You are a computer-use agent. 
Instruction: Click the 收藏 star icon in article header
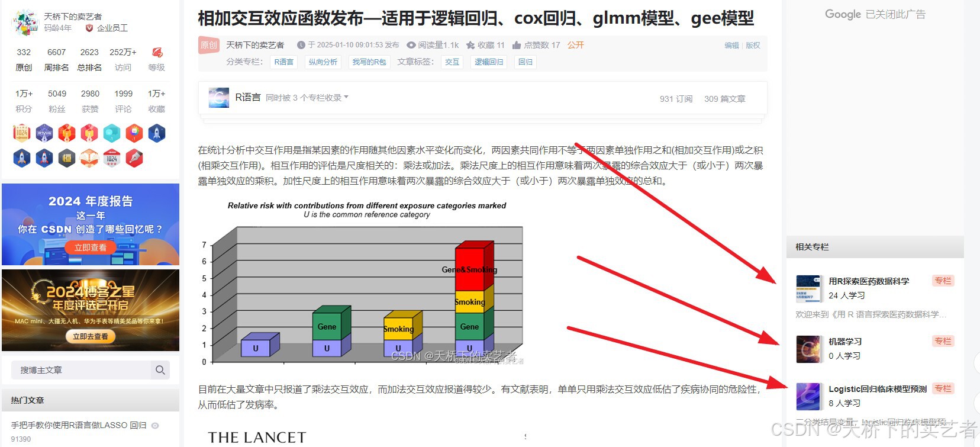470,45
